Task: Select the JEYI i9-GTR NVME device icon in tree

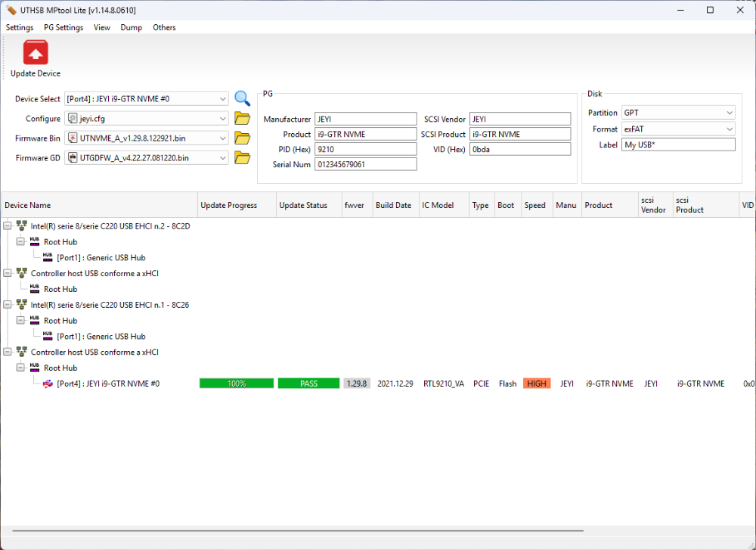Action: coord(48,384)
